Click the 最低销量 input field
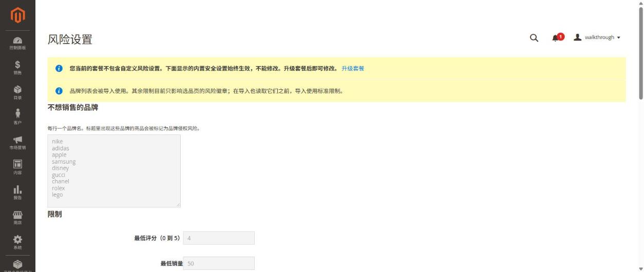 pyautogui.click(x=219, y=263)
